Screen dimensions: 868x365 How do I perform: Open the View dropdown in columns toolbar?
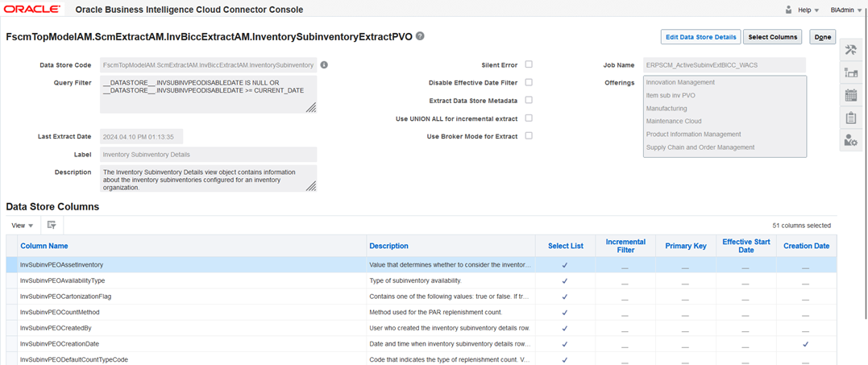(23, 225)
